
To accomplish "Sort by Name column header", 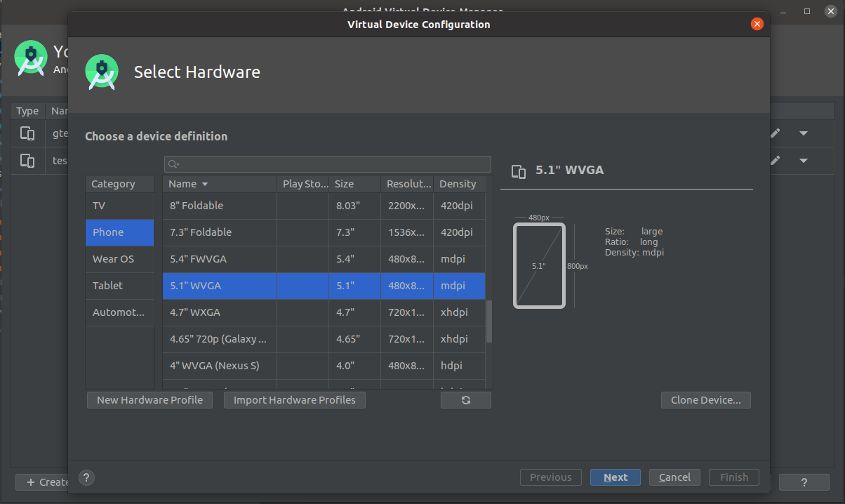I will click(220, 184).
